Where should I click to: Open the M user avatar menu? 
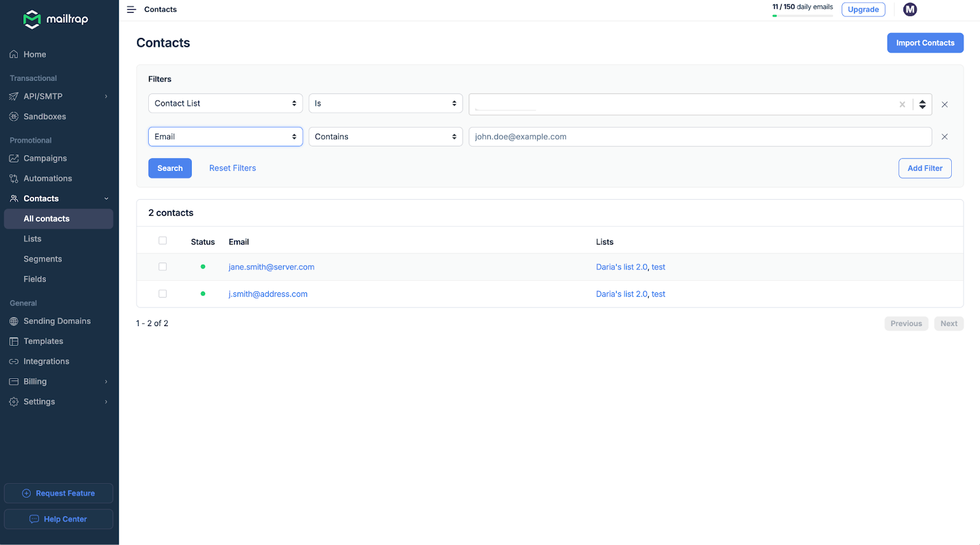pos(910,9)
